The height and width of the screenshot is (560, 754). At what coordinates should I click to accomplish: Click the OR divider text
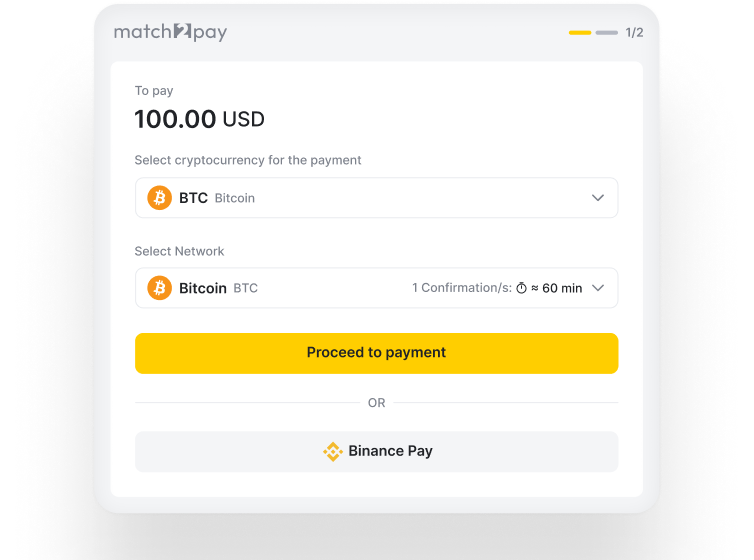click(376, 403)
